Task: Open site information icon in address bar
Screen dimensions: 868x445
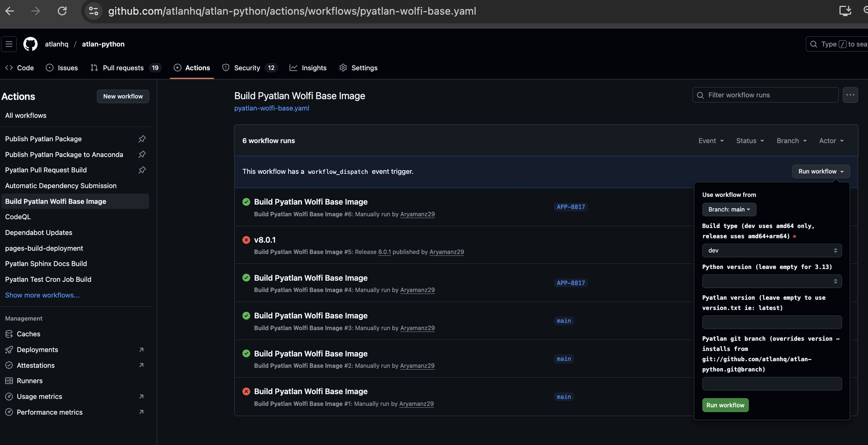Action: 94,11
